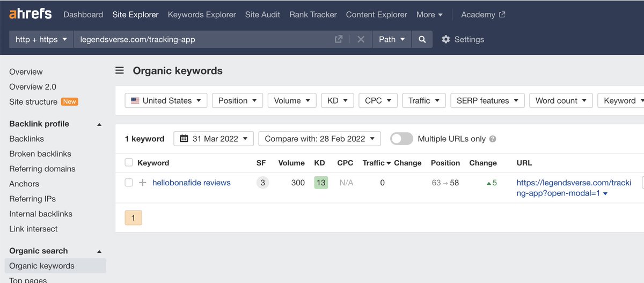644x283 pixels.
Task: Click the help icon beside Multiple URLs only
Action: [x=493, y=139]
